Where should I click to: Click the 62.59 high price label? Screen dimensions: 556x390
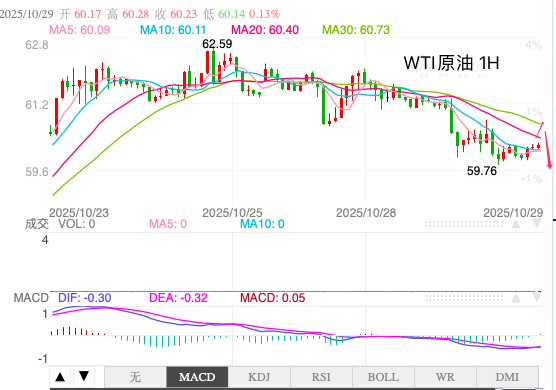(217, 44)
